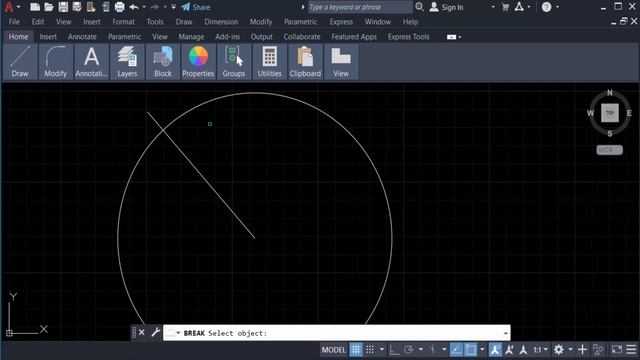Click the Autodesk triangle icon in title bar
Viewport: 640px width, 360px height.
(519, 7)
